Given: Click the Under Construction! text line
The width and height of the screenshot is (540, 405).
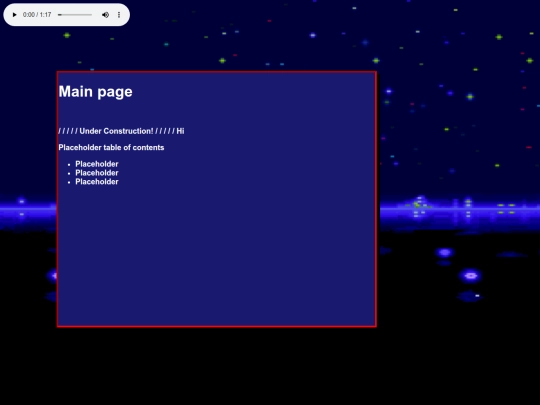Looking at the screenshot, I should click(x=121, y=131).
